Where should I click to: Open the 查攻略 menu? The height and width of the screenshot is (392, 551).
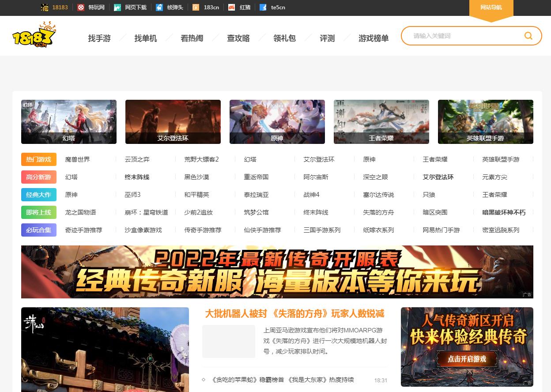(238, 38)
